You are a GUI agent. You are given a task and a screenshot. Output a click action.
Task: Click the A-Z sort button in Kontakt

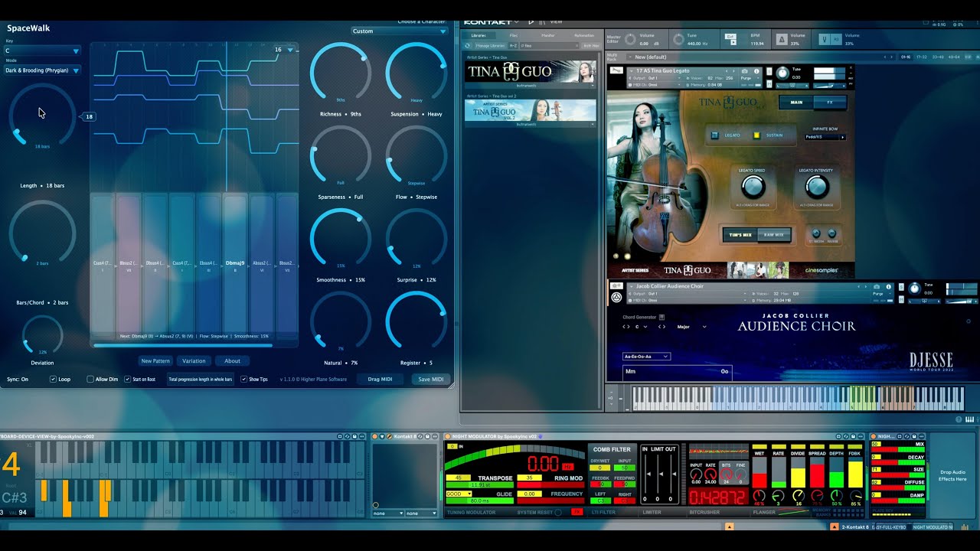coord(513,46)
